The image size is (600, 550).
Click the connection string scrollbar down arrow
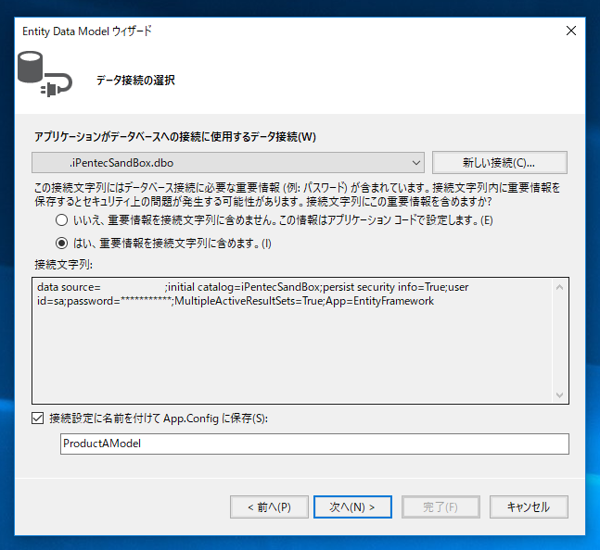tap(559, 395)
